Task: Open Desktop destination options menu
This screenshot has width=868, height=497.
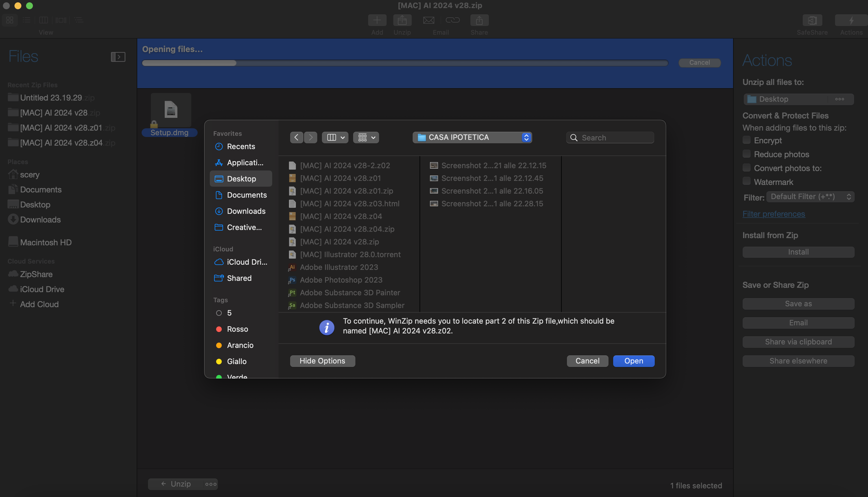Action: tap(839, 99)
